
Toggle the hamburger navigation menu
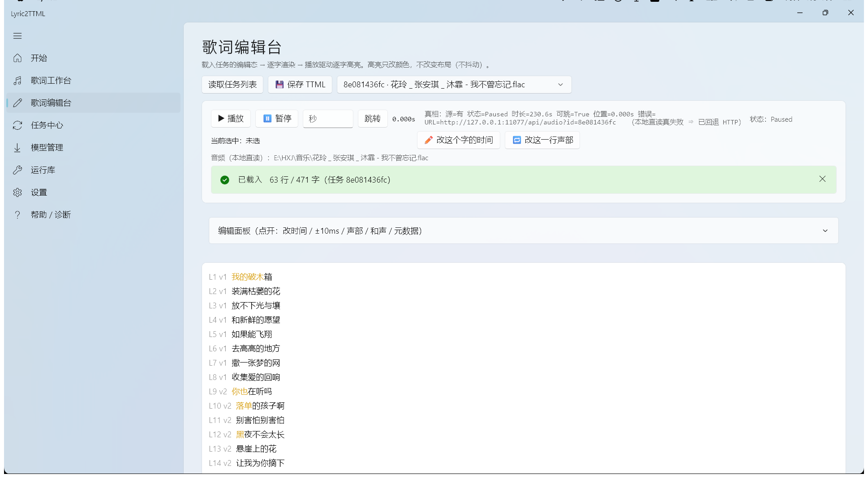coord(17,36)
